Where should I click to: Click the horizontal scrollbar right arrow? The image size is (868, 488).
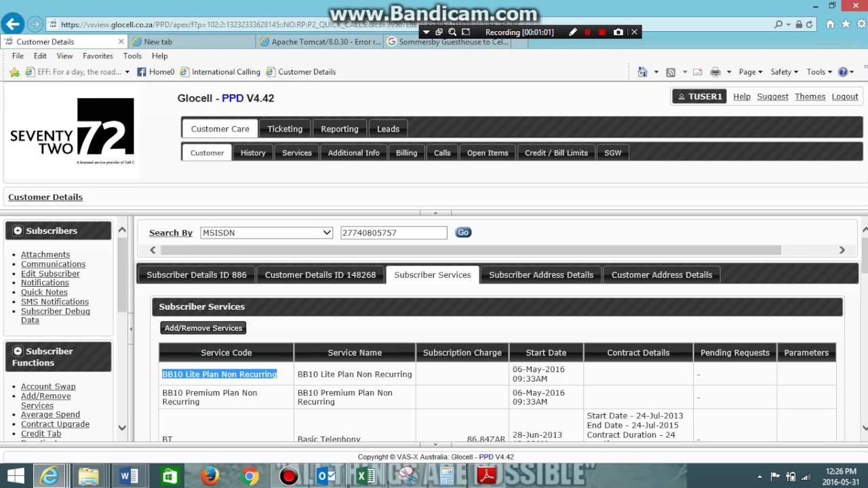tap(842, 250)
